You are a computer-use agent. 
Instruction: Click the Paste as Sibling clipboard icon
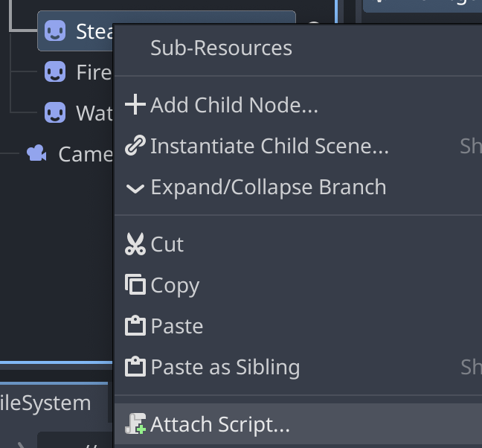135,367
